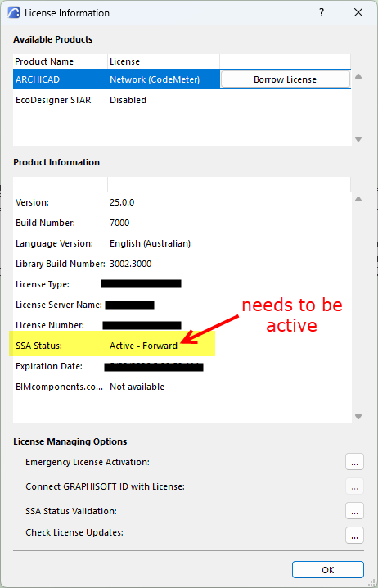Click the English (Australian) language value

click(x=151, y=243)
